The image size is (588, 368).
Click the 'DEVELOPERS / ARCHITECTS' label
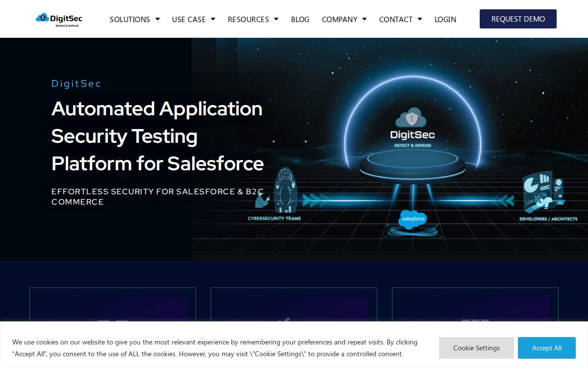(x=548, y=219)
